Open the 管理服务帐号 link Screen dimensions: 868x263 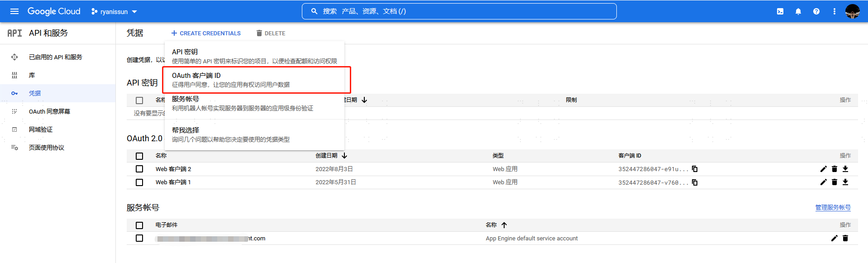click(x=833, y=207)
